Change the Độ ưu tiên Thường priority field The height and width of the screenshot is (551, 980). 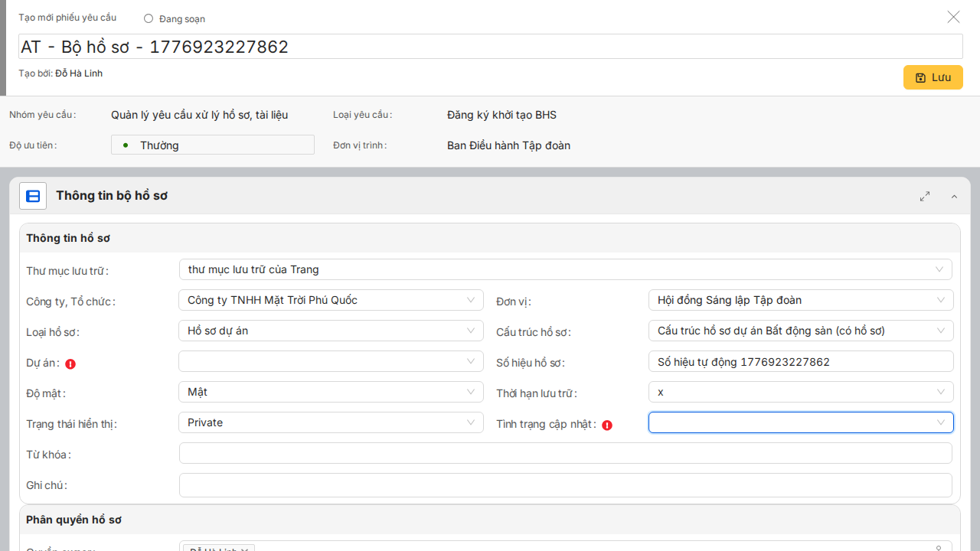click(x=213, y=145)
